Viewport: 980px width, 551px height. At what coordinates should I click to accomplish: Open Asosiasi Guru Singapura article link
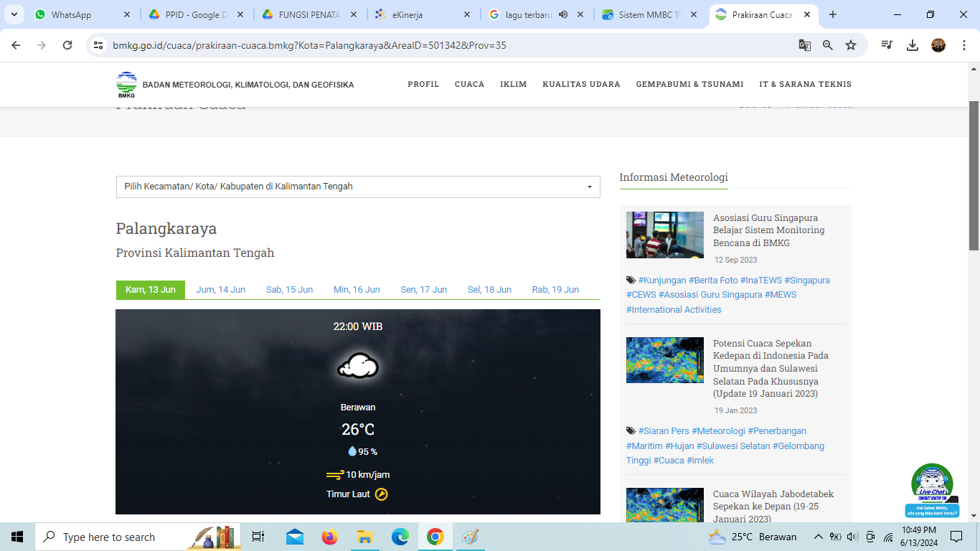[x=769, y=230]
